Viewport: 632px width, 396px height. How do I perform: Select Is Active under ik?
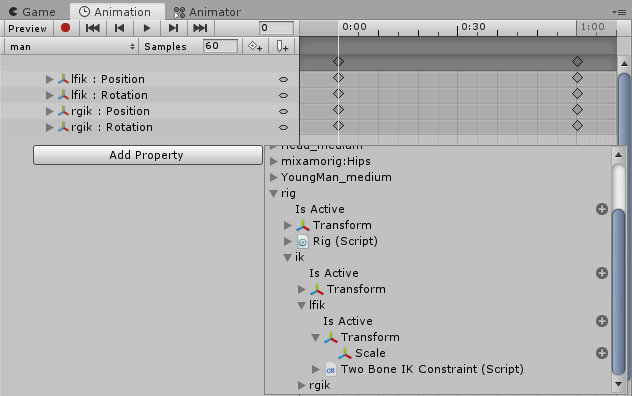pos(334,273)
